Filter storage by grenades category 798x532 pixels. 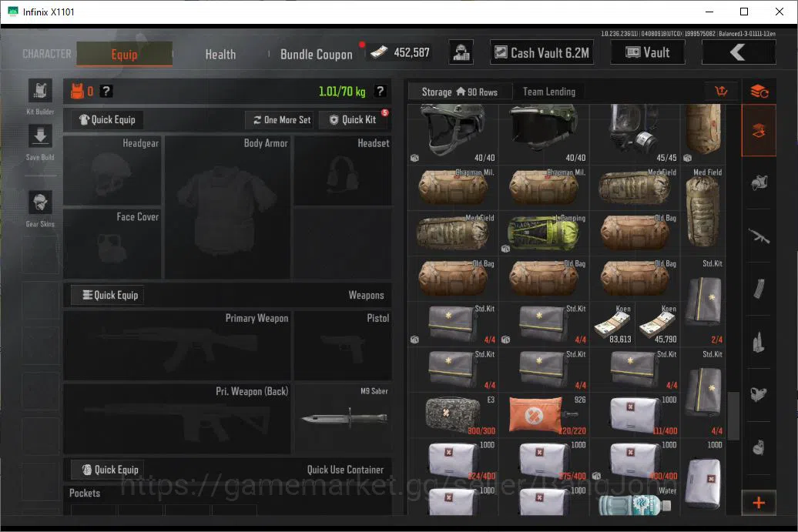click(759, 447)
